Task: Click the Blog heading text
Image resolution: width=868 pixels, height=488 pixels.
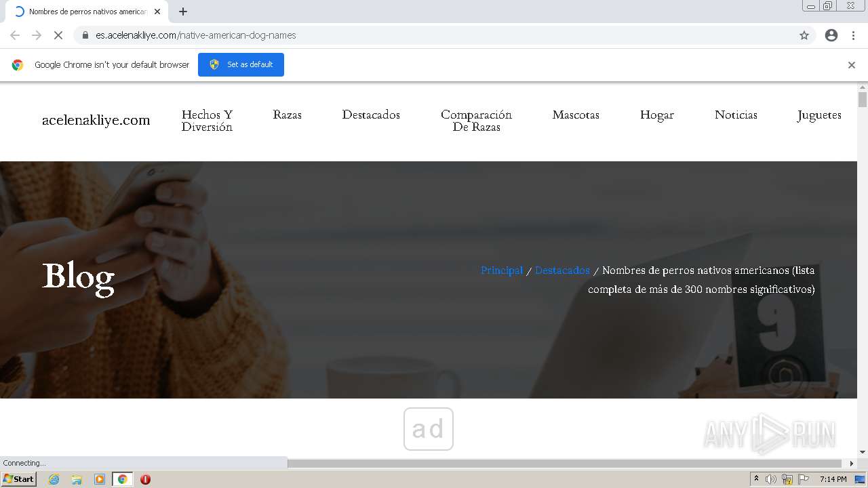Action: click(78, 278)
